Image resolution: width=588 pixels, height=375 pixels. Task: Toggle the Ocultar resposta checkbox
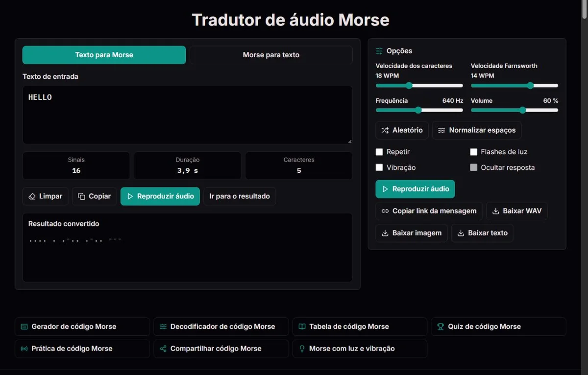click(474, 167)
